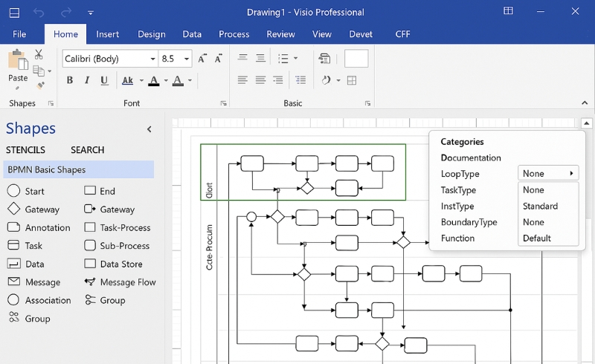
Task: Select the Association shape
Action: (x=39, y=300)
